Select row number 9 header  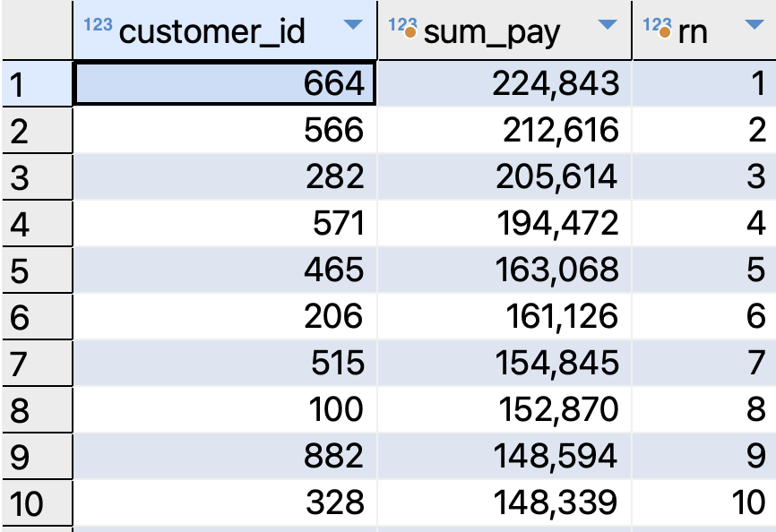click(x=37, y=455)
